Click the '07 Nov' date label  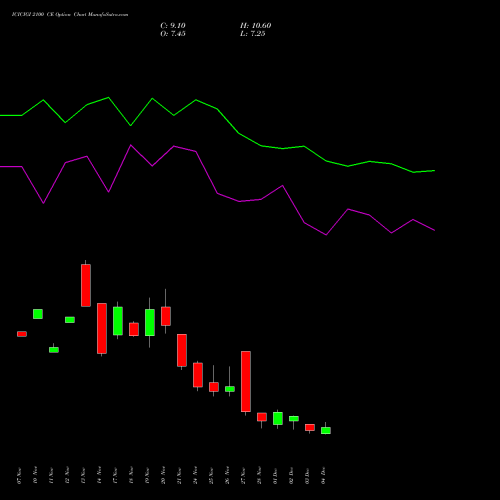point(19,476)
